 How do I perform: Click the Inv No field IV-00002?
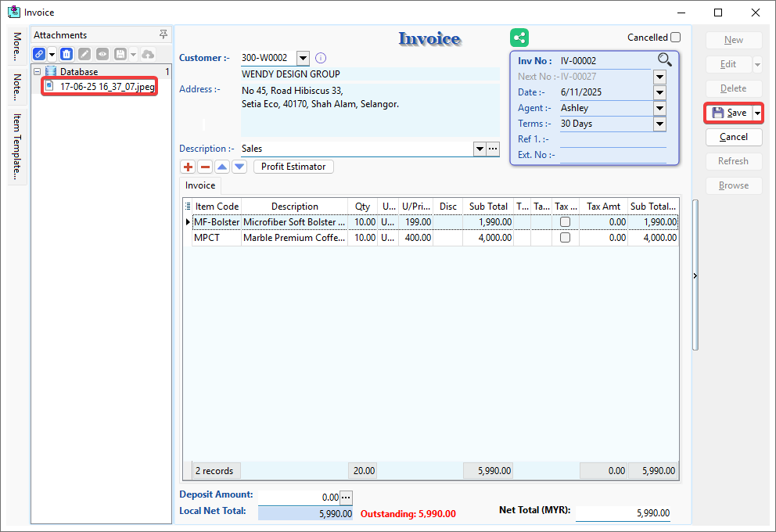coord(605,61)
